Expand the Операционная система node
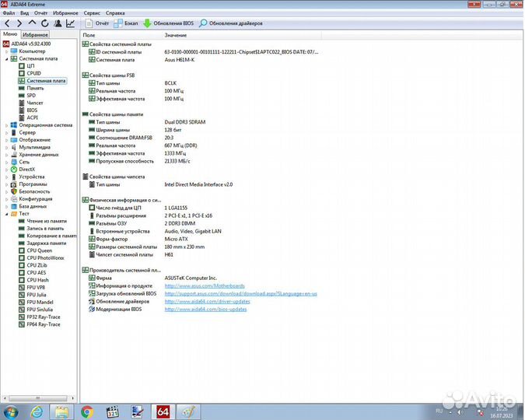Viewport: 525px width, 420px height. [6, 124]
